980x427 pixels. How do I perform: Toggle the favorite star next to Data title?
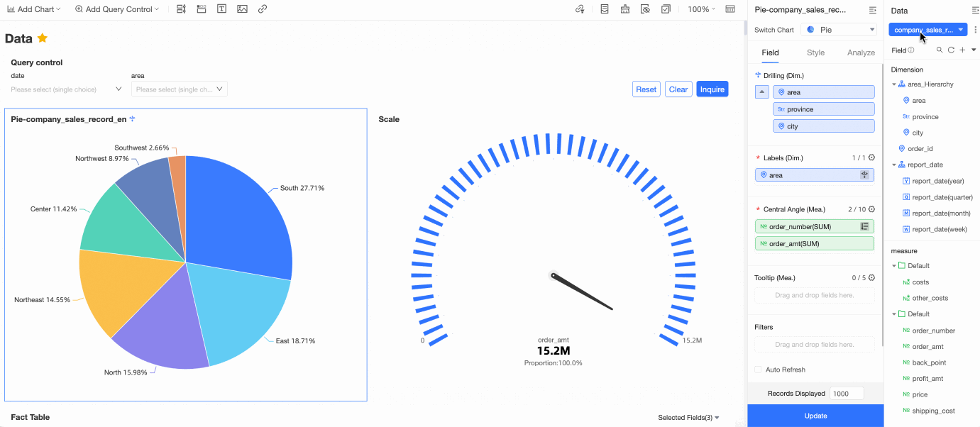pyautogui.click(x=43, y=38)
